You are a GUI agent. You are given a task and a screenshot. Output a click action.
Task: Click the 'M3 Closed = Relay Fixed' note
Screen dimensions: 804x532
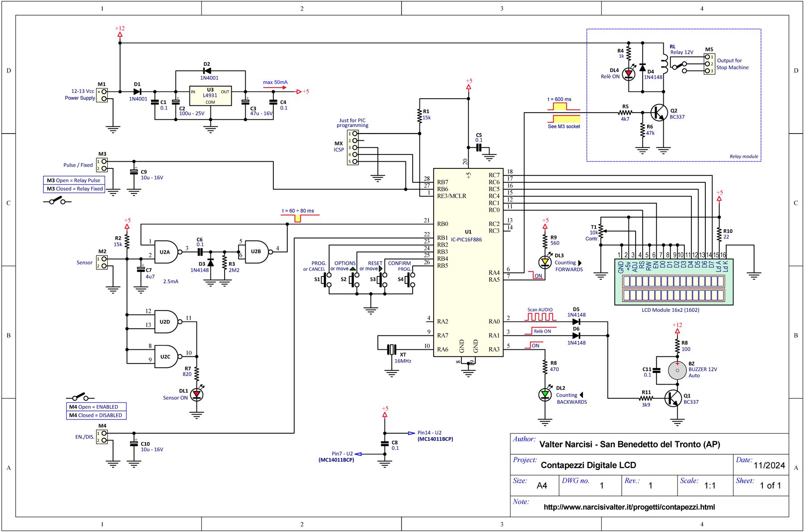(x=75, y=189)
